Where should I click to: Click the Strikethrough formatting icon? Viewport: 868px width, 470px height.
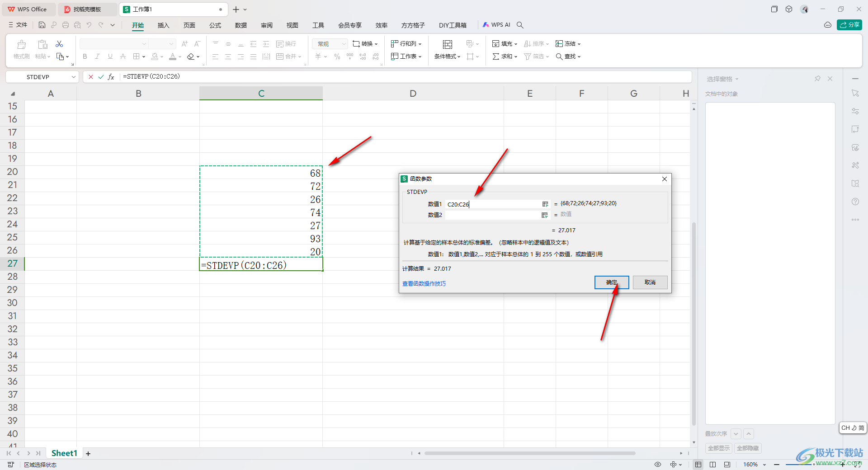pos(123,56)
